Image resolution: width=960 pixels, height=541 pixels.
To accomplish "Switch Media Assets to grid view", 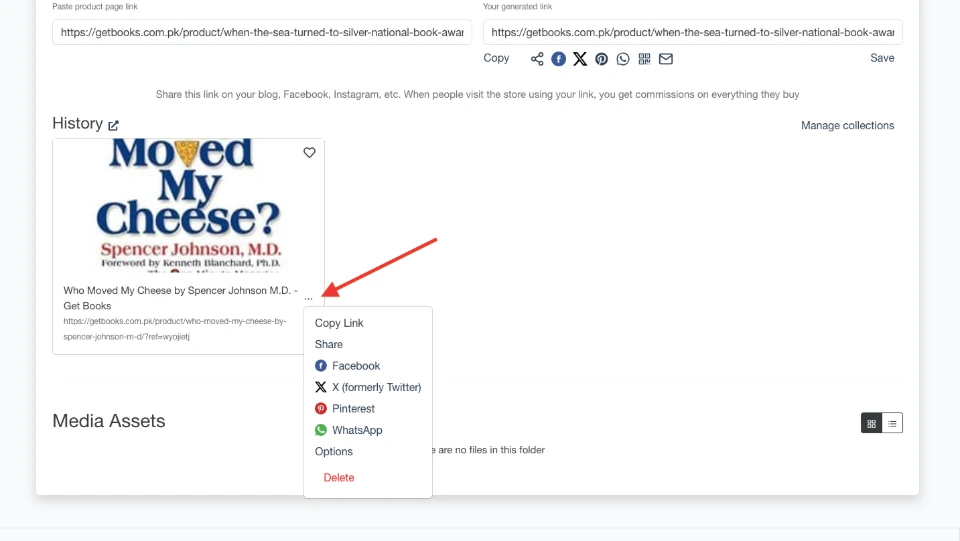I will [x=872, y=423].
